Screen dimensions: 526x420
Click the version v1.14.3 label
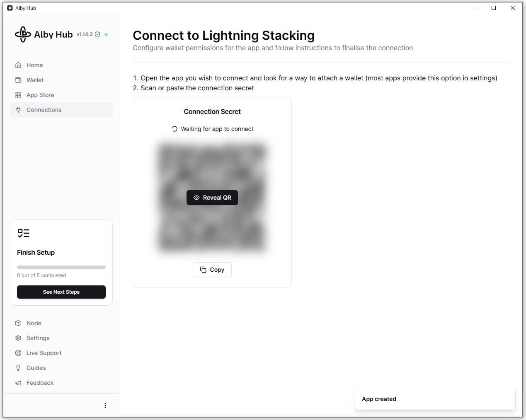pyautogui.click(x=85, y=34)
